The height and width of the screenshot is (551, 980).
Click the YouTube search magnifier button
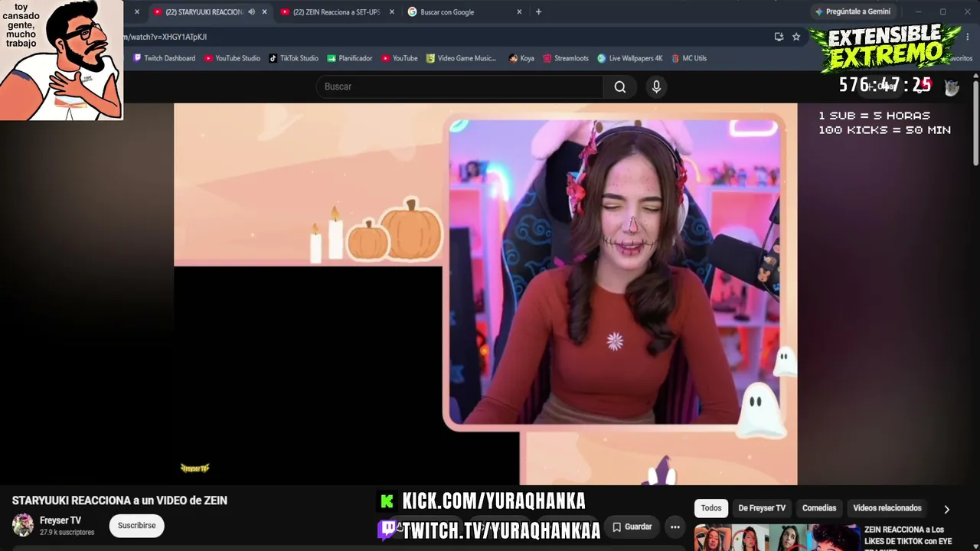[x=620, y=86]
